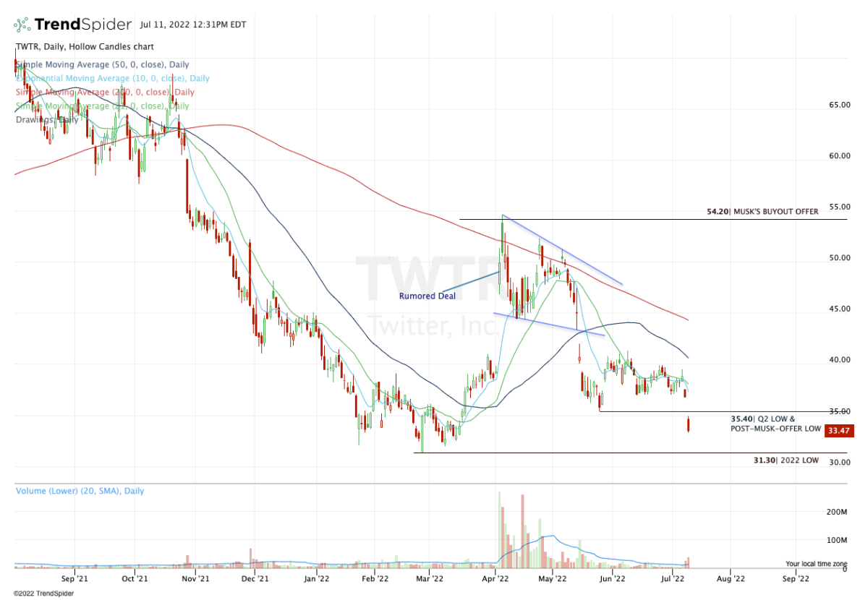This screenshot has height=600, width=868.
Task: Click the 35.00 price axis label
Action: tap(840, 411)
